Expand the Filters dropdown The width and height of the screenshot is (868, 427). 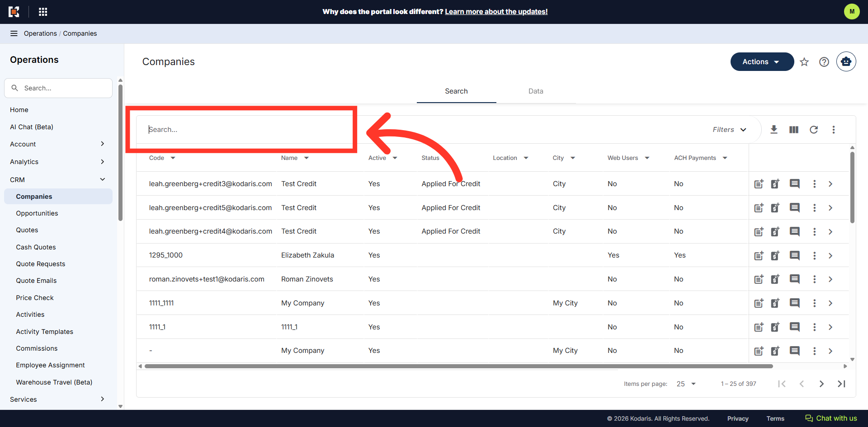click(x=729, y=130)
